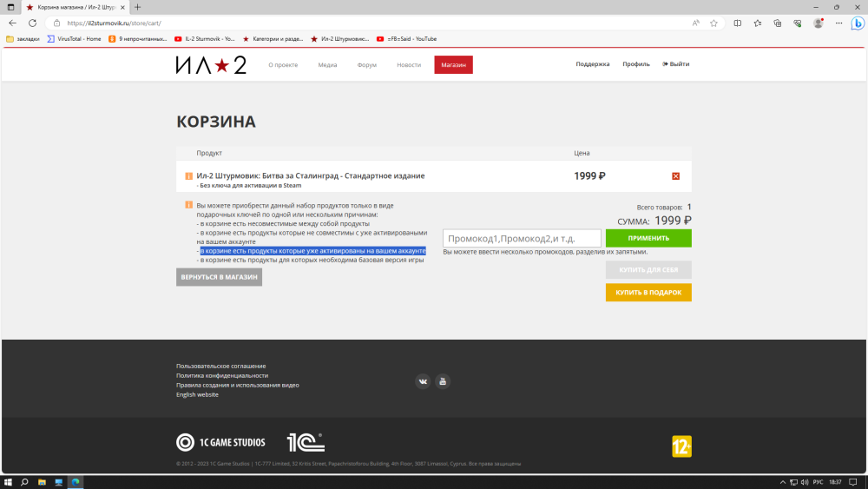Open the Bing sidebar icon
Screen dimensions: 868x489
[x=858, y=23]
